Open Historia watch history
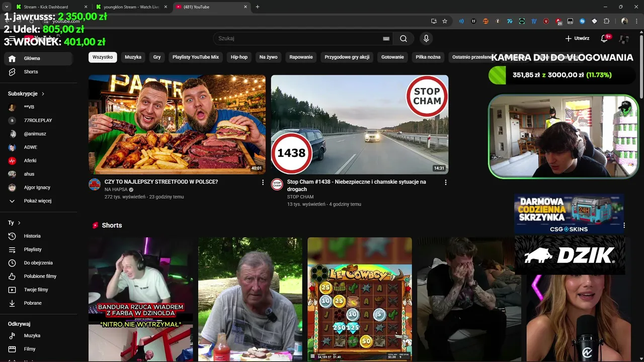The height and width of the screenshot is (362, 644). (x=39, y=236)
